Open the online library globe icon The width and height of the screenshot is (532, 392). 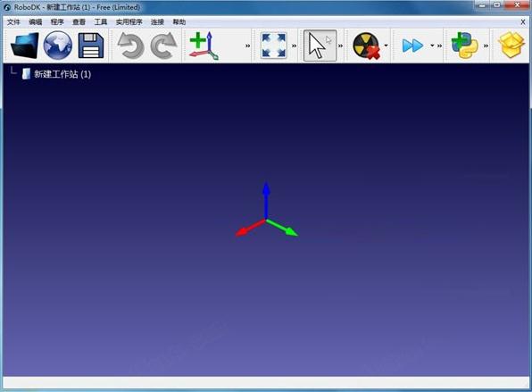coord(58,46)
